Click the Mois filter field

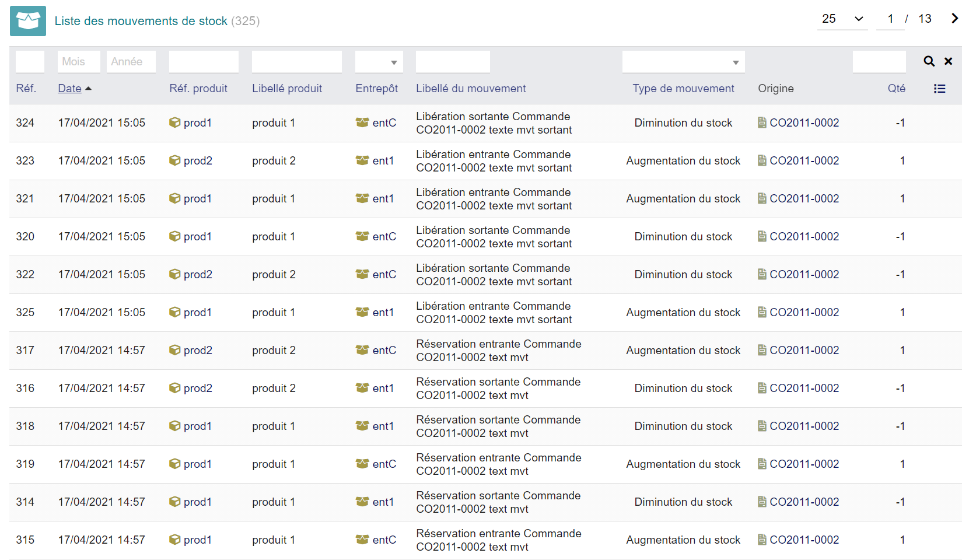point(79,62)
